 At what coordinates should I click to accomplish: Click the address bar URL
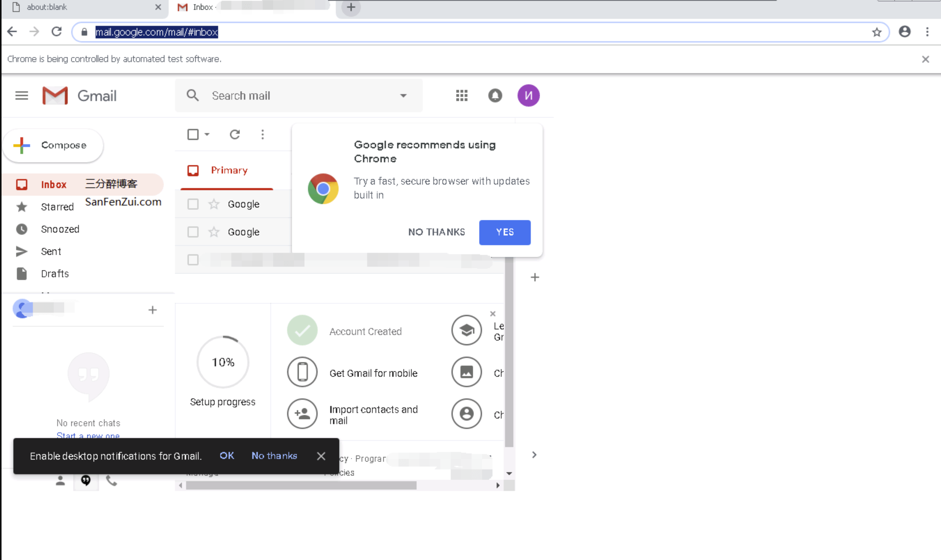click(x=156, y=32)
